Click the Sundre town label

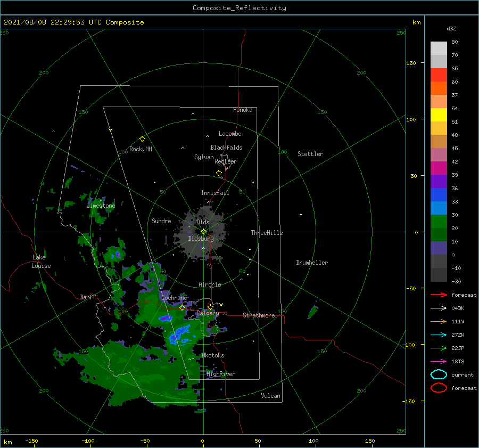coord(161,221)
